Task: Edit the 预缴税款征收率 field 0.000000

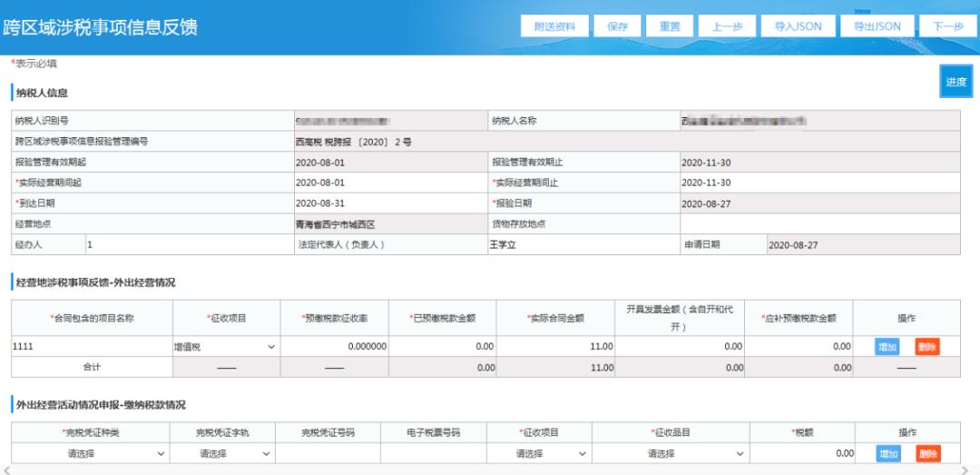Action: click(334, 346)
